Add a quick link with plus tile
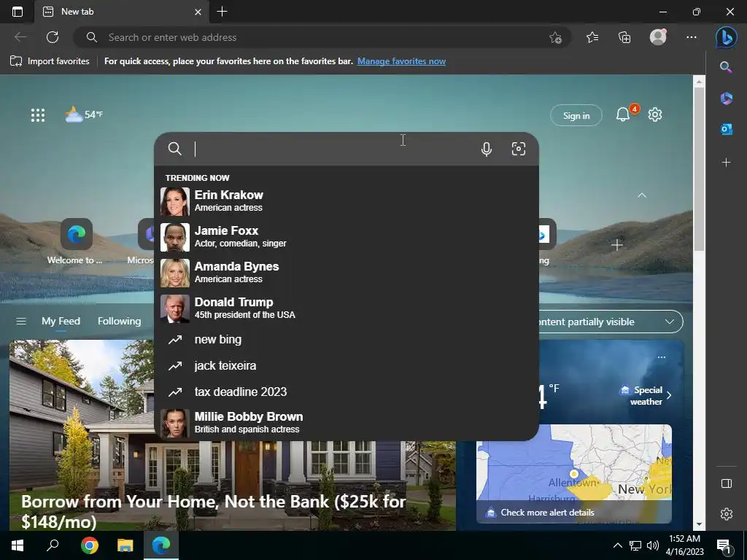 616,245
